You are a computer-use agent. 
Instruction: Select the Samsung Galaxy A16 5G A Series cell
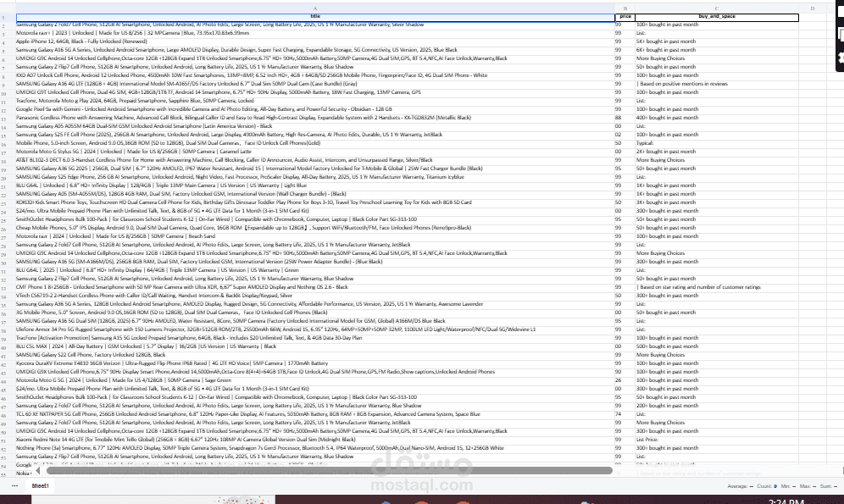[x=315, y=50]
